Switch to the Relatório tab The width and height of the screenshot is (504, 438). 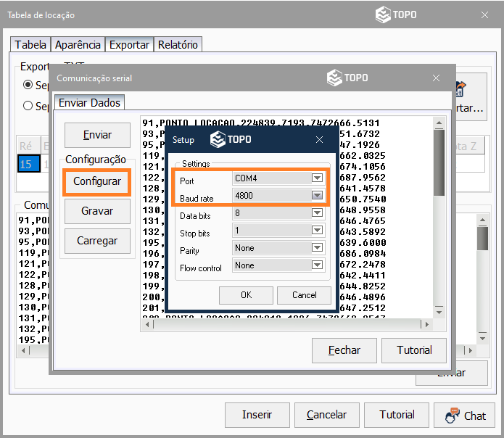[x=178, y=45]
